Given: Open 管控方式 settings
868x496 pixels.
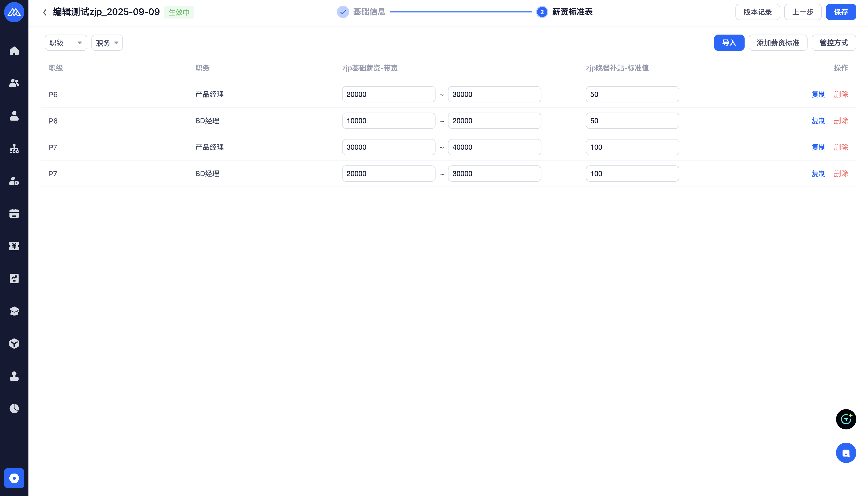Looking at the screenshot, I should pyautogui.click(x=834, y=43).
